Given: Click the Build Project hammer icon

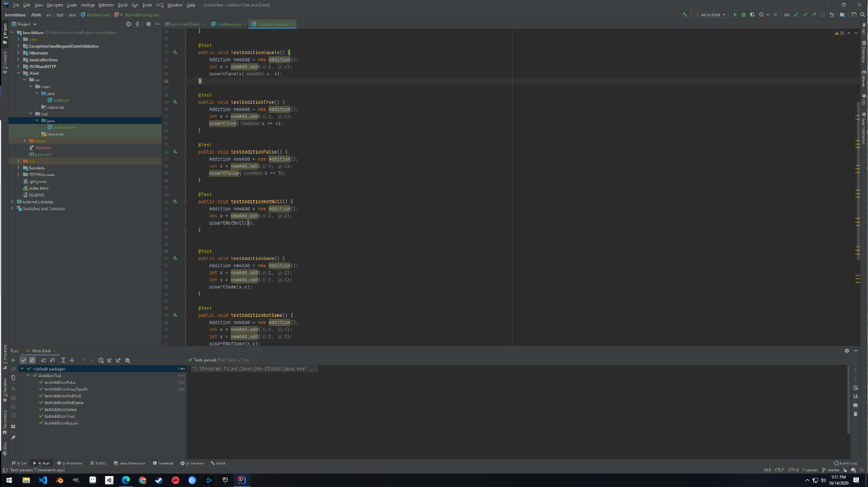Looking at the screenshot, I should 685,15.
